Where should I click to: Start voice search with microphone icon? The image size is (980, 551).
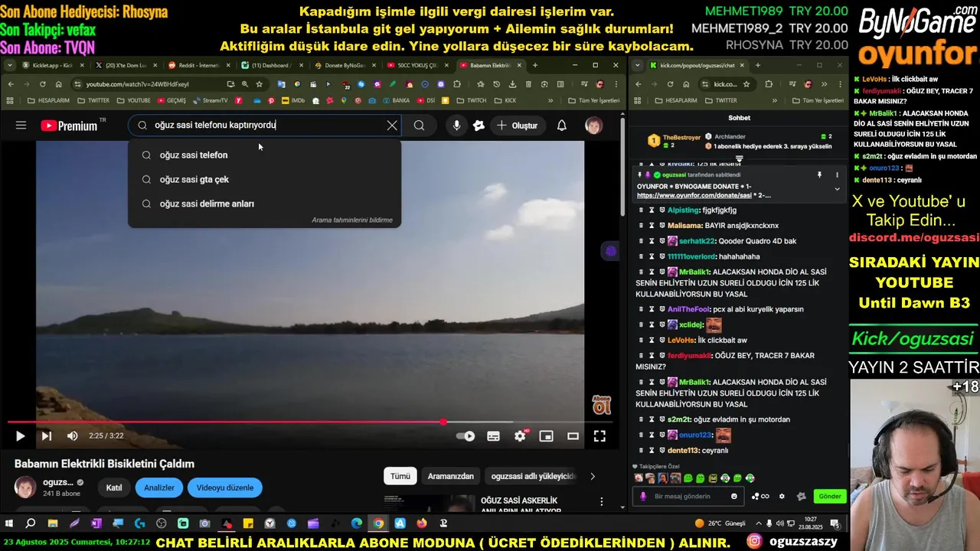[456, 126]
